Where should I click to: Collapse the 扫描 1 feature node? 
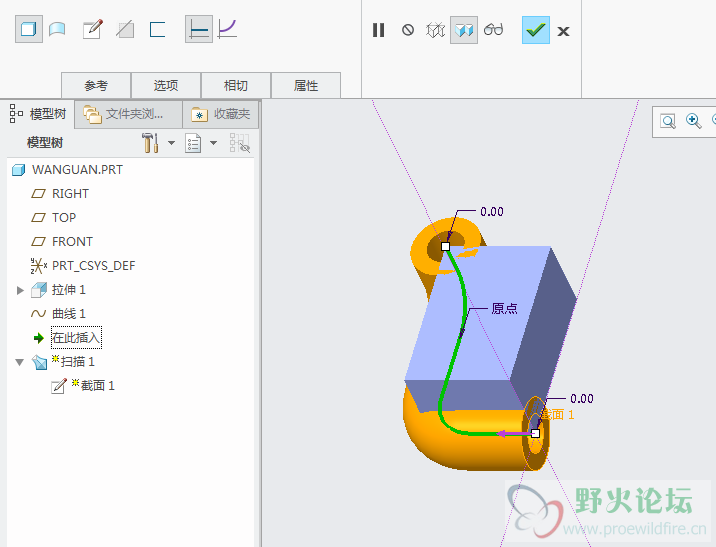[20, 362]
